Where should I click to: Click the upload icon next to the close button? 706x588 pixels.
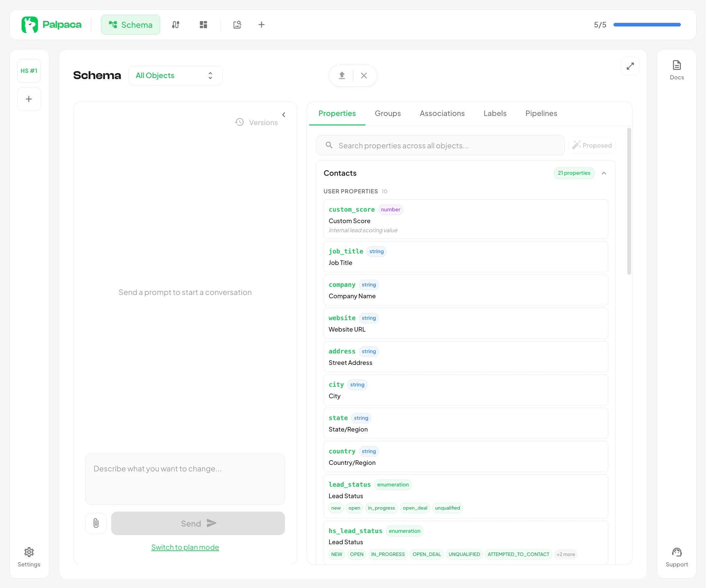tap(342, 75)
